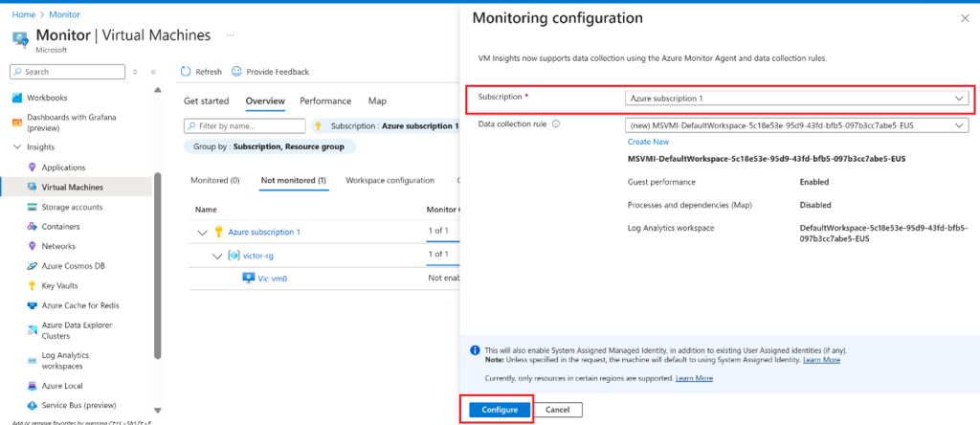Screen dimensions: 980x425
Task: Close the Monitoring configuration panel
Action: point(965,19)
